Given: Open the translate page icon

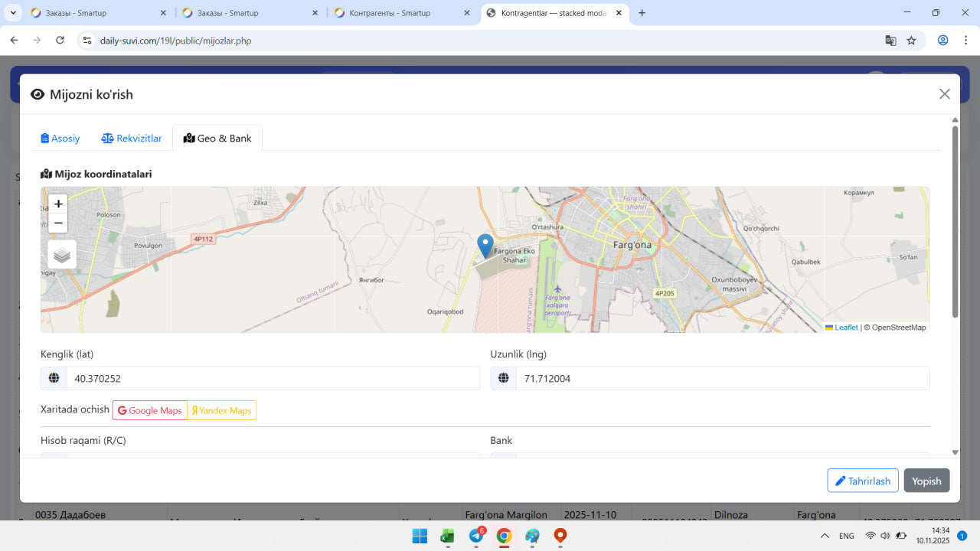Looking at the screenshot, I should coord(890,41).
